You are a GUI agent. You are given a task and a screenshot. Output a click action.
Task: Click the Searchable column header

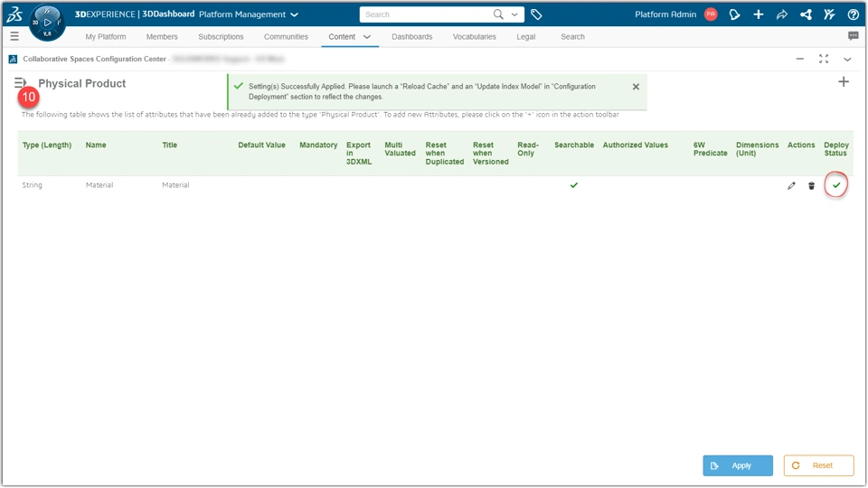click(x=574, y=145)
